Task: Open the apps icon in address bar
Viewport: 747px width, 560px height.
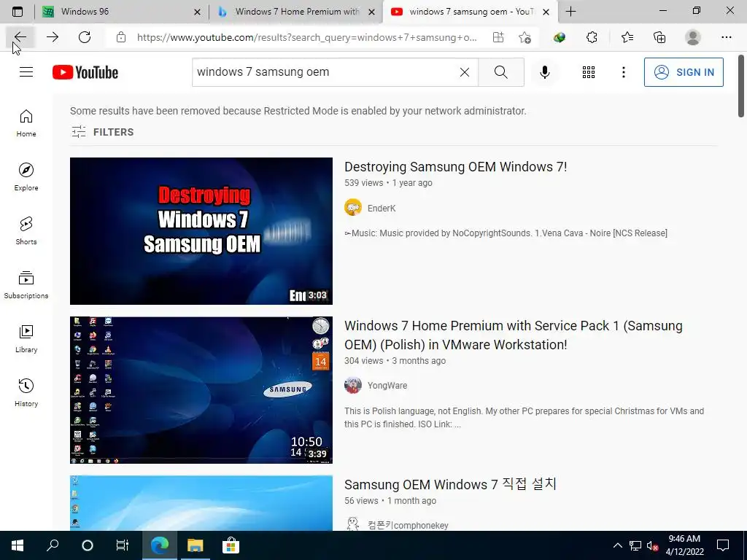Action: [498, 37]
